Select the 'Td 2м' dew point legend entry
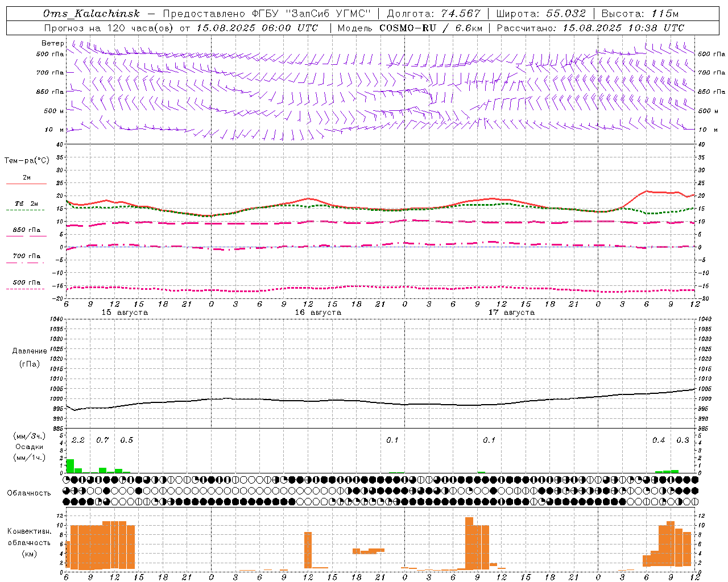This screenshot has width=728, height=582. click(x=26, y=203)
